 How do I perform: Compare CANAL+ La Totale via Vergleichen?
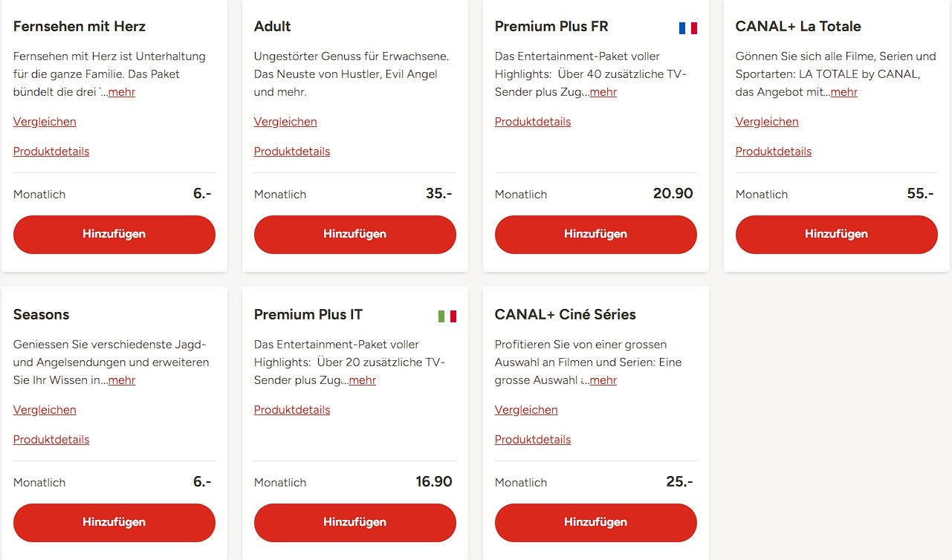767,122
